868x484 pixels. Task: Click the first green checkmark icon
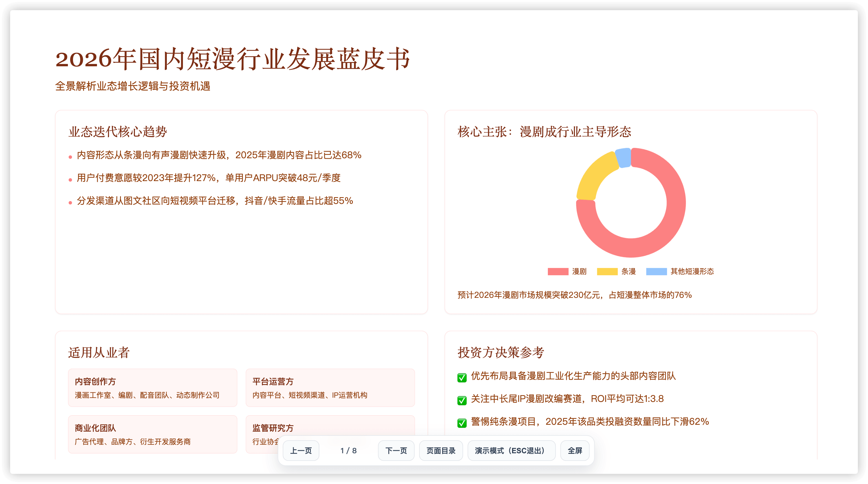coord(462,377)
